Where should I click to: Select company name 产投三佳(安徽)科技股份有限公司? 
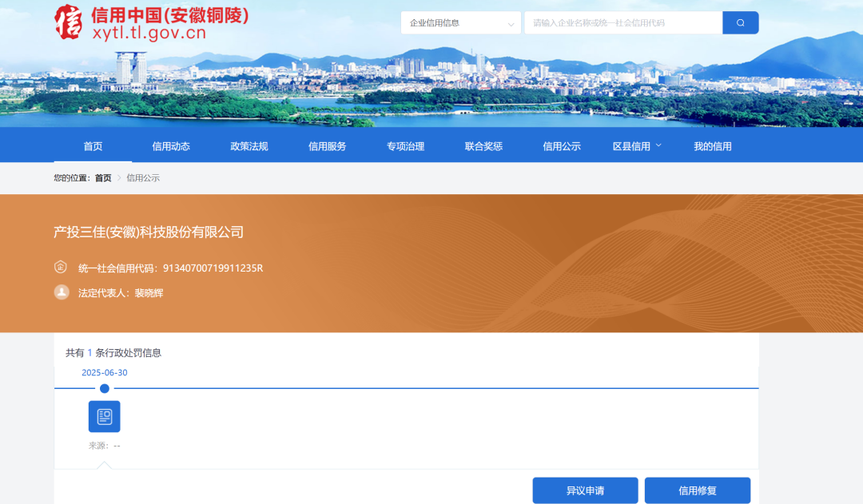[149, 232]
